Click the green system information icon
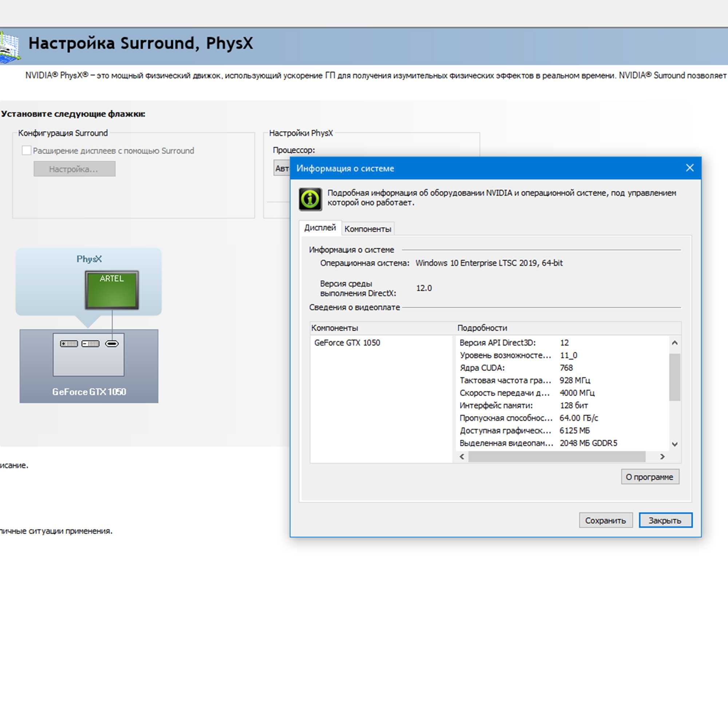Image resolution: width=728 pixels, height=728 pixels. point(310,199)
